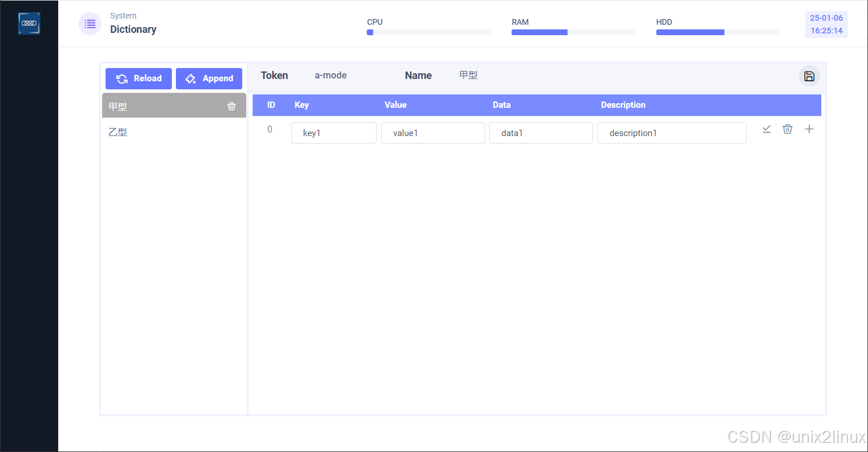Click the date and time badge
This screenshot has width=868, height=452.
pyautogui.click(x=826, y=24)
